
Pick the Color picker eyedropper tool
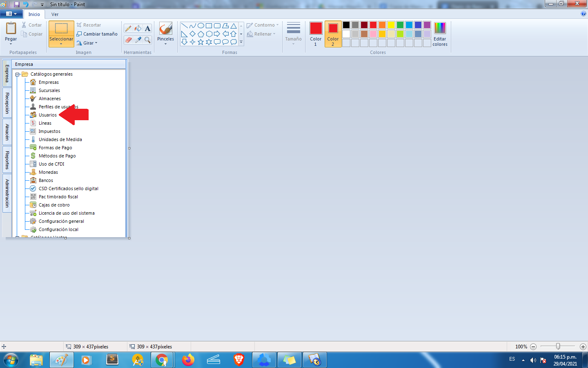138,40
